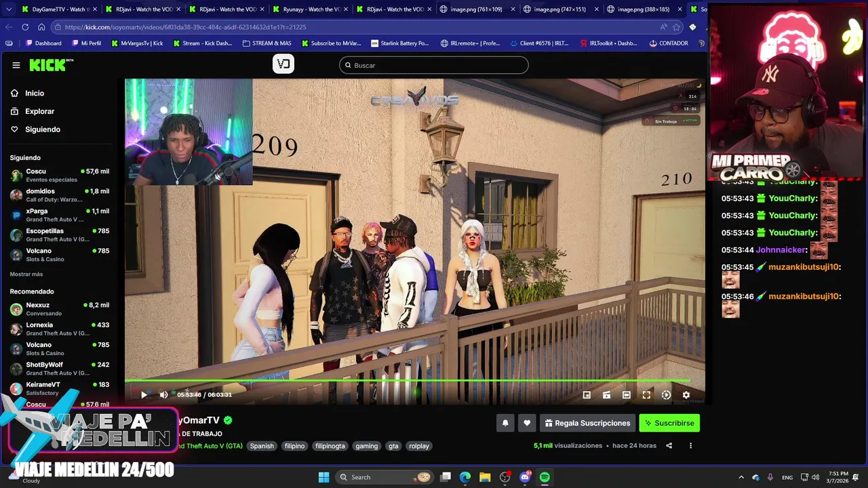The height and width of the screenshot is (488, 868).
Task: Open ShotByWolf recommended channel
Action: 60,369
